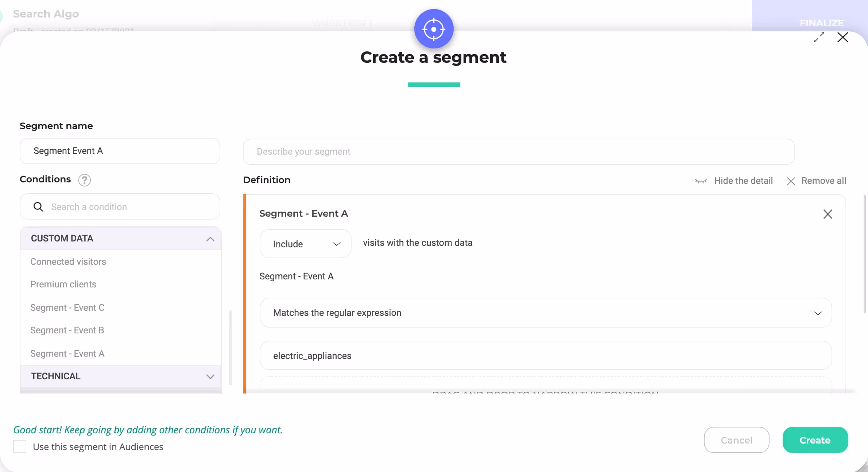Click the Create button
This screenshot has height=472, width=868.
click(x=815, y=440)
